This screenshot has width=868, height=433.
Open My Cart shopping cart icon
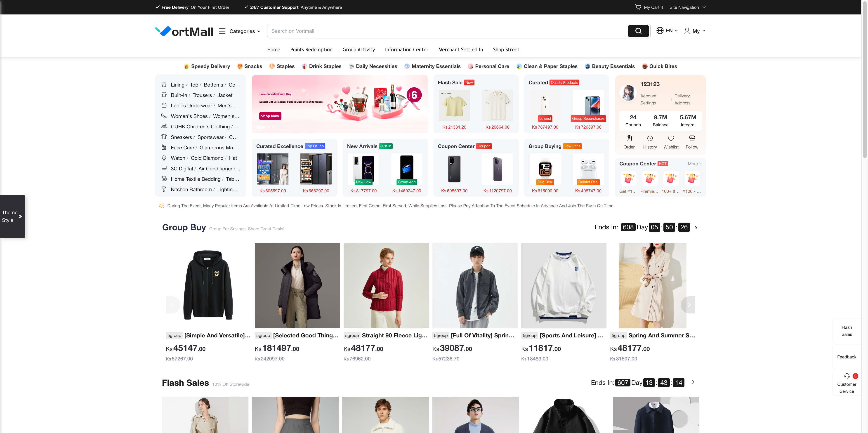[638, 7]
